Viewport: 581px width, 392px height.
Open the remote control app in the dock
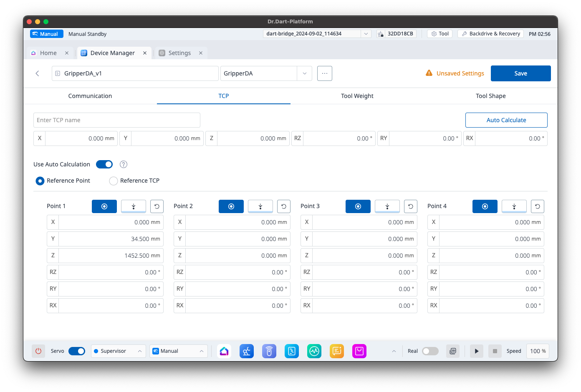tap(269, 351)
